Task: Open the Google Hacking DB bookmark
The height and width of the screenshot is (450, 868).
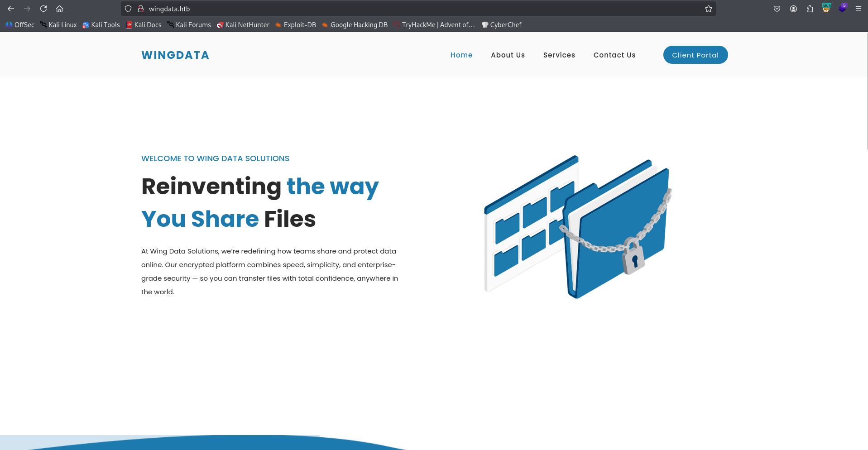Action: [x=354, y=25]
